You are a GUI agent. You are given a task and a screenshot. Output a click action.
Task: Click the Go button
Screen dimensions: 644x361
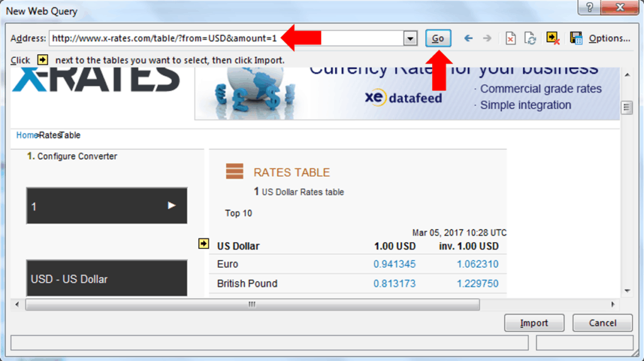point(438,38)
